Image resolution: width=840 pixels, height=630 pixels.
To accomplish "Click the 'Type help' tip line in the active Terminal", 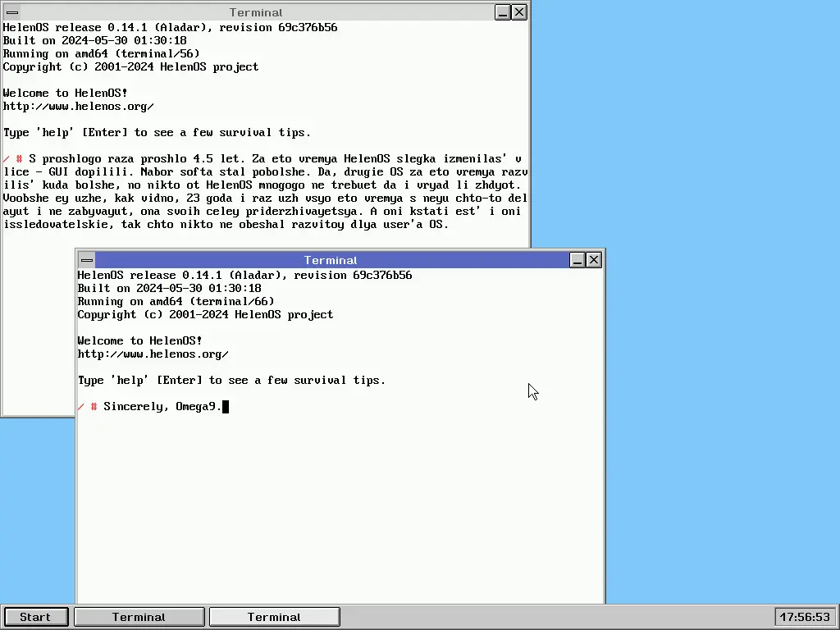I will pyautogui.click(x=231, y=381).
